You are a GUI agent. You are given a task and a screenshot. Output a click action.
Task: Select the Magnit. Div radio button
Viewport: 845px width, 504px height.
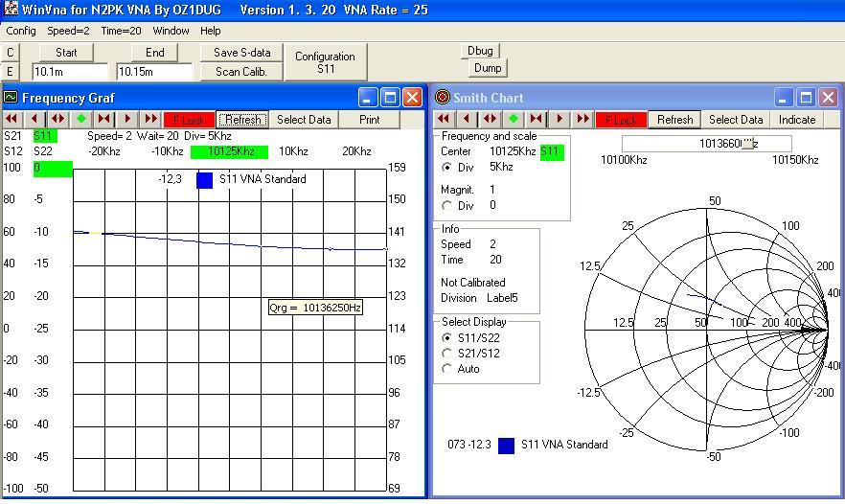tap(446, 206)
